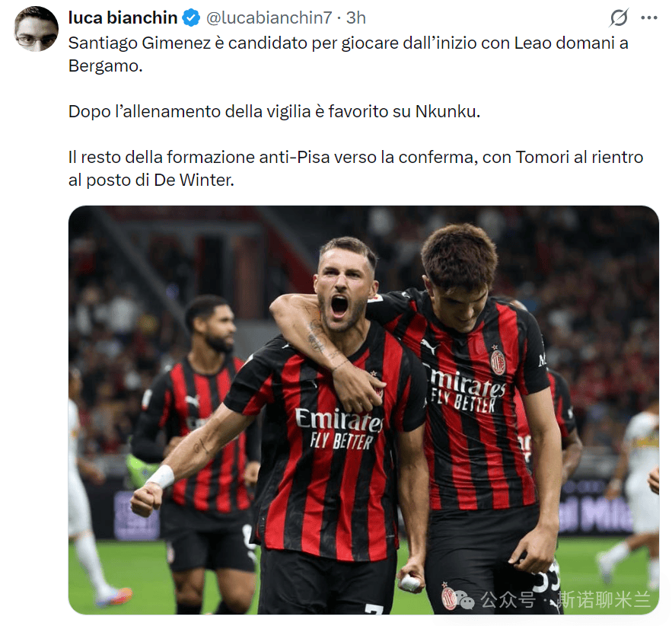Click the WeChat logo in the watermark
Image resolution: width=672 pixels, height=626 pixels.
464,599
